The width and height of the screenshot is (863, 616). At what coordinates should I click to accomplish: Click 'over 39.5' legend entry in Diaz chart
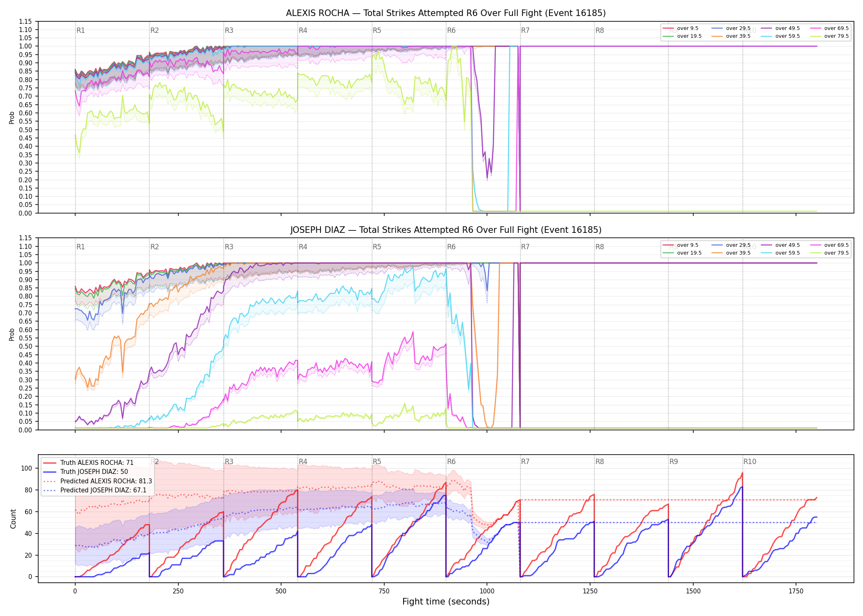731,253
